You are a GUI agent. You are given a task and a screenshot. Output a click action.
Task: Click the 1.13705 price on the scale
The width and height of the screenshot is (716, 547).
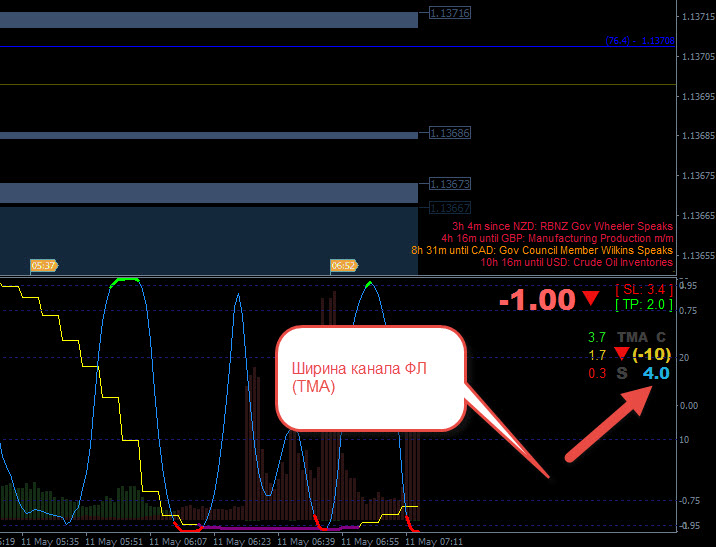[x=698, y=57]
